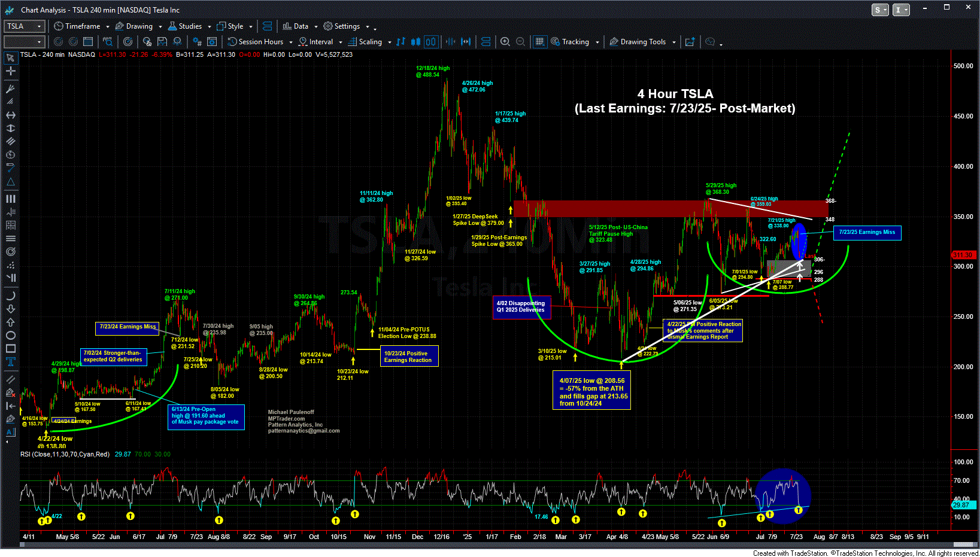The image size is (980, 557).
Task: Click the 10/23/24 Positive Earnings Reaction note
Action: point(409,357)
